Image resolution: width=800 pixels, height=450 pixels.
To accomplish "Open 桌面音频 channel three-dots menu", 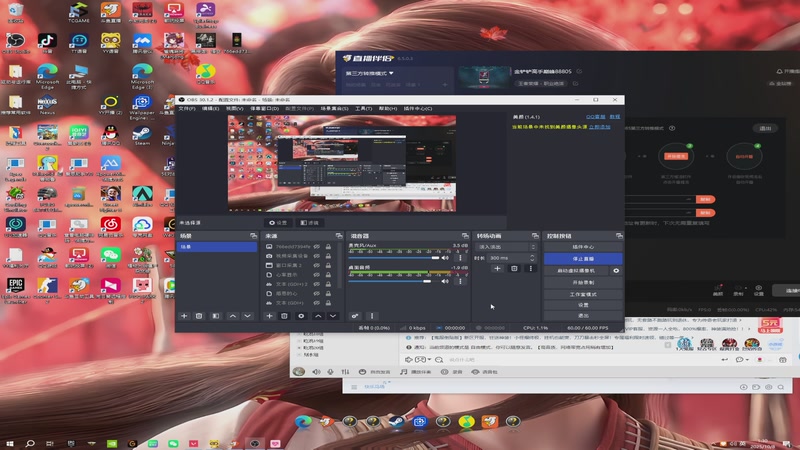I will 460,281.
